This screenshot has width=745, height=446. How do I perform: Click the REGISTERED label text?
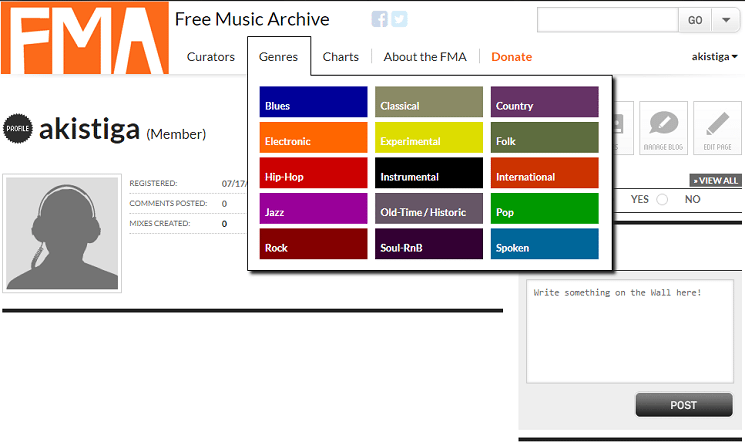[153, 183]
